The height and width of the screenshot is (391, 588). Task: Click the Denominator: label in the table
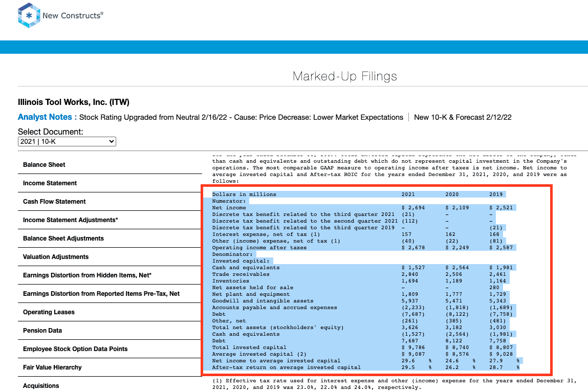tap(232, 254)
